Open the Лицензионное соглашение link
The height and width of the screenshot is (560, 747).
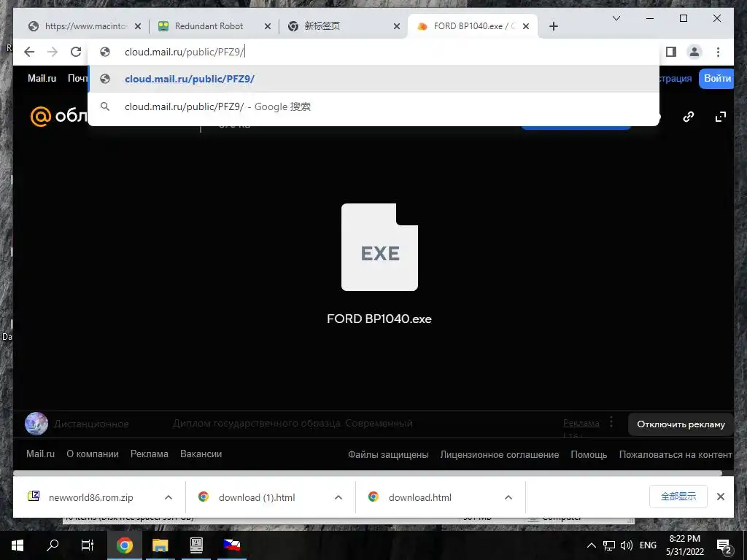(x=499, y=454)
